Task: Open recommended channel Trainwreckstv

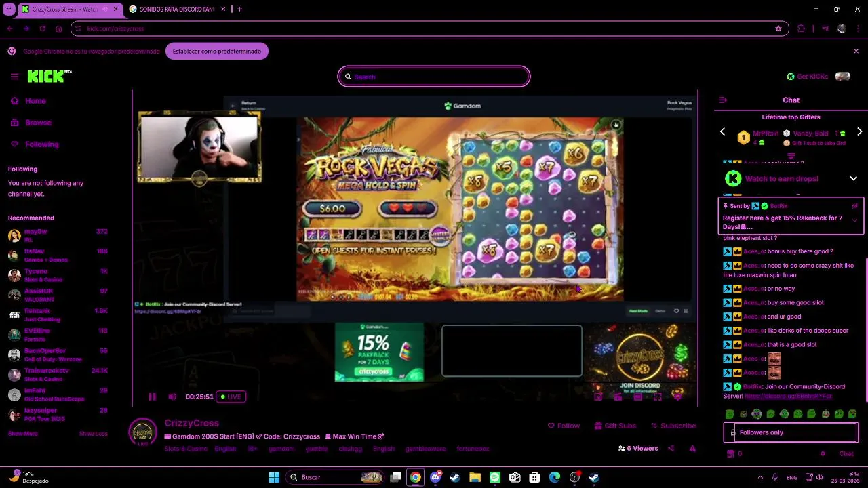Action: pos(58,375)
